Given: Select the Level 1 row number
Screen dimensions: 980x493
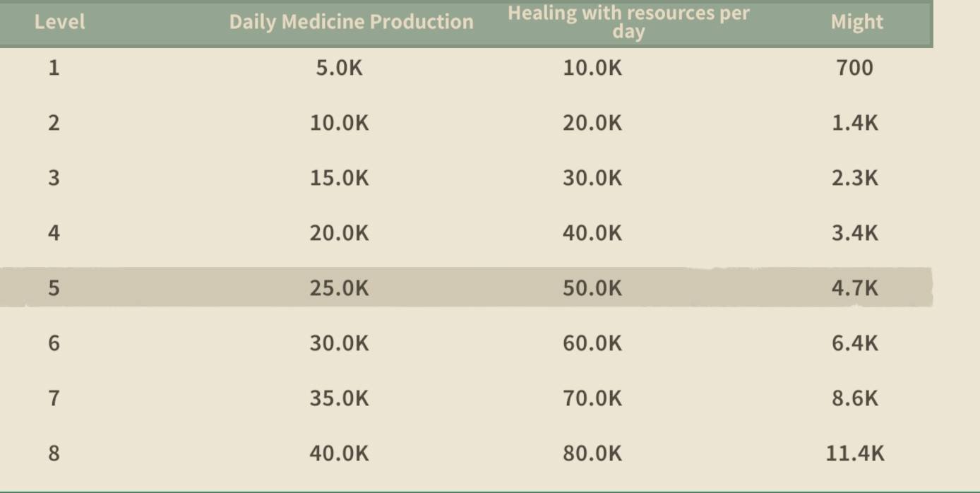Looking at the screenshot, I should click(54, 68).
